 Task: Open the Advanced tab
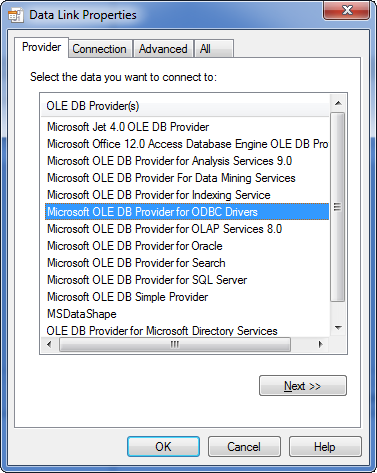163,49
